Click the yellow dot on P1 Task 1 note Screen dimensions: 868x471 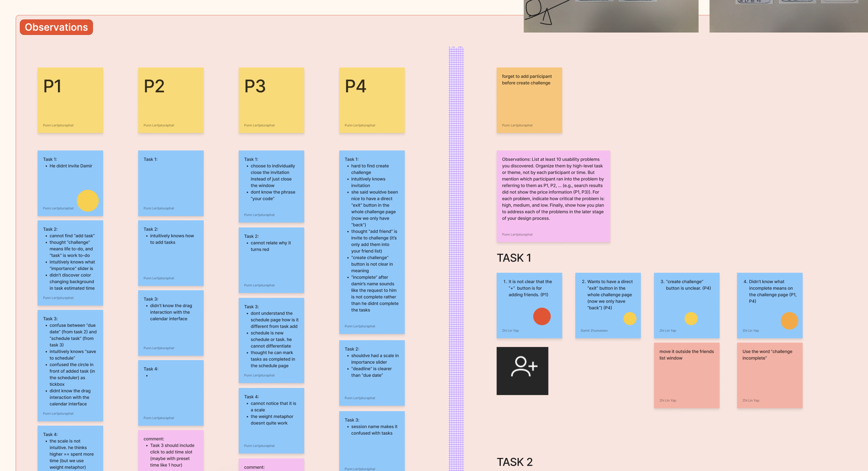point(88,201)
